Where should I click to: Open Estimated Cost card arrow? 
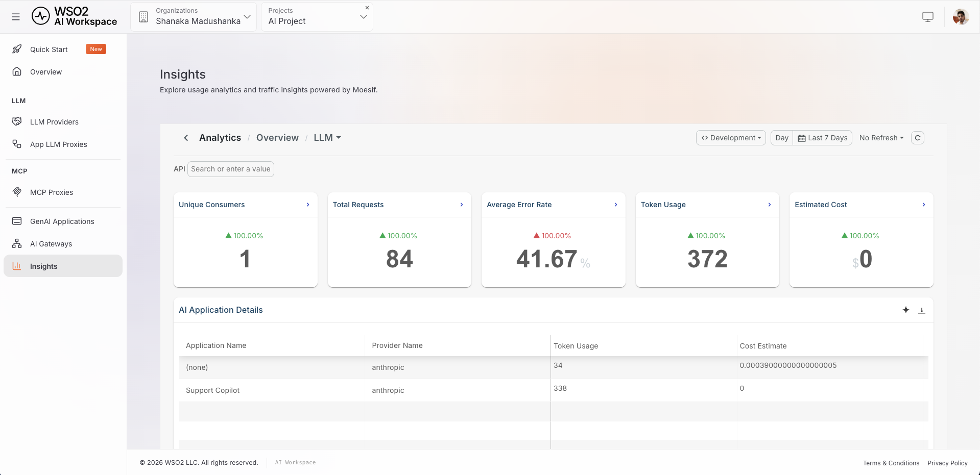coord(924,205)
